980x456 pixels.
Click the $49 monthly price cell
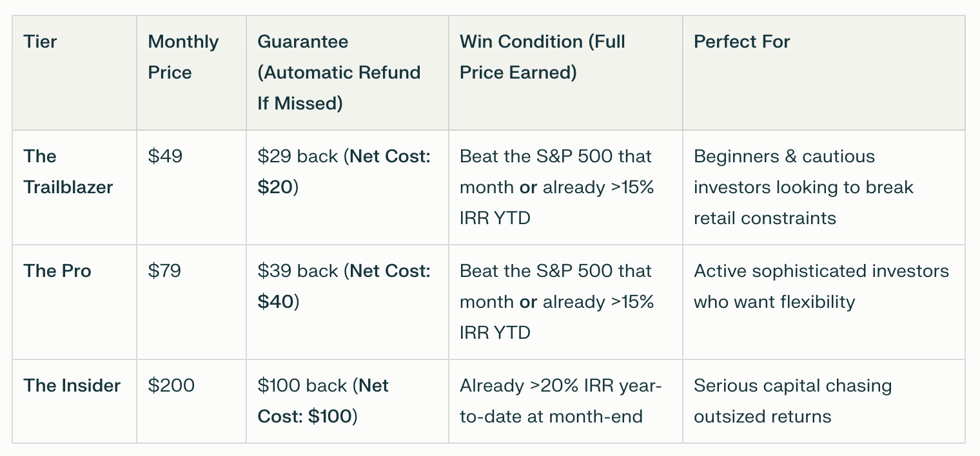point(165,157)
